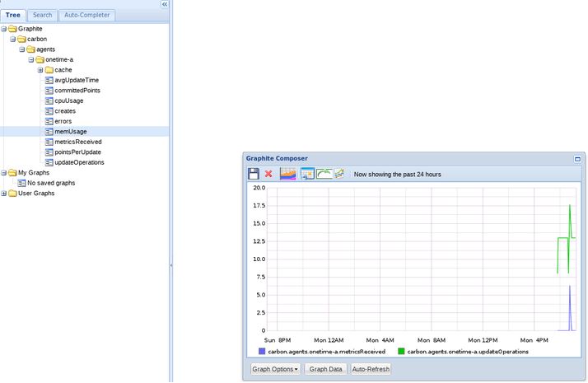Click the Graph Data button
This screenshot has width=588, height=383.
325,369
